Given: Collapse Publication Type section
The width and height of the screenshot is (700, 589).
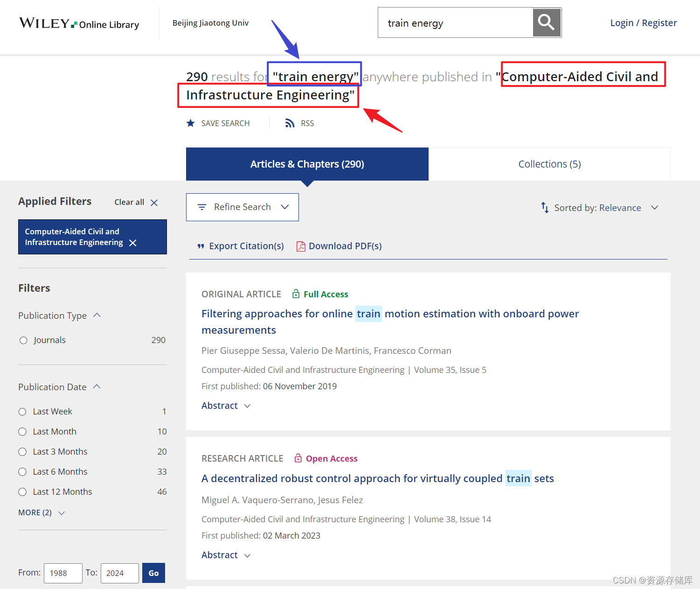Looking at the screenshot, I should click(x=60, y=316).
